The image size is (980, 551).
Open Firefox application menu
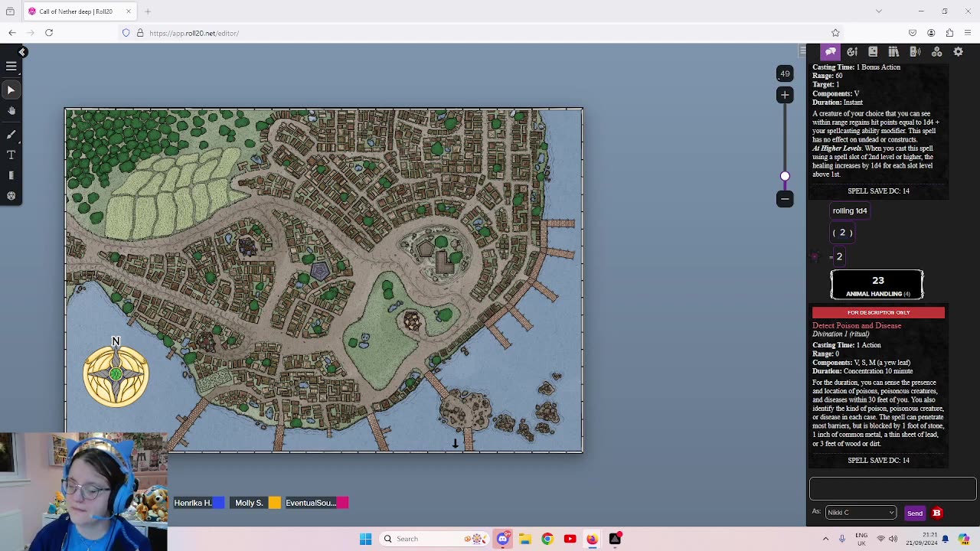click(968, 33)
